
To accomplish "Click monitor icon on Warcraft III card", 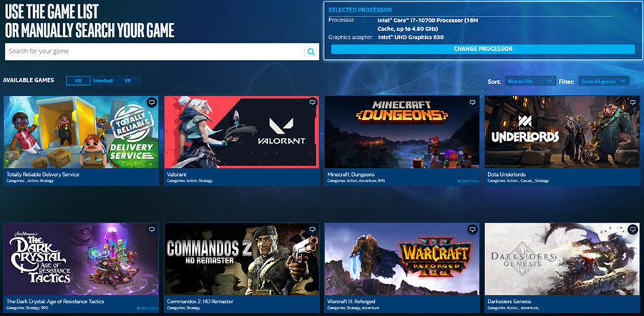I will coord(473,229).
